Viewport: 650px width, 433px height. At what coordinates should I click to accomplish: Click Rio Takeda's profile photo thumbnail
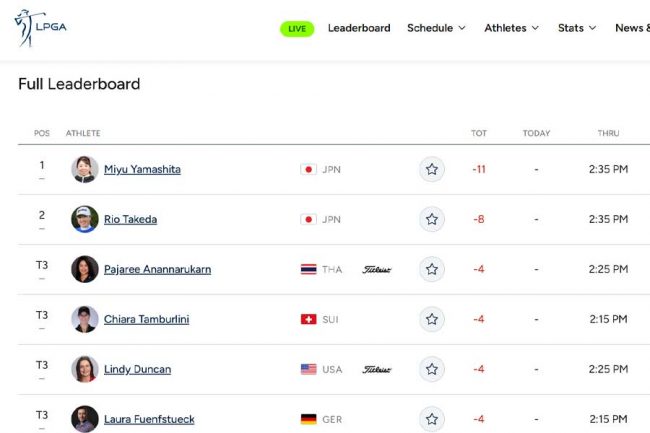click(84, 219)
